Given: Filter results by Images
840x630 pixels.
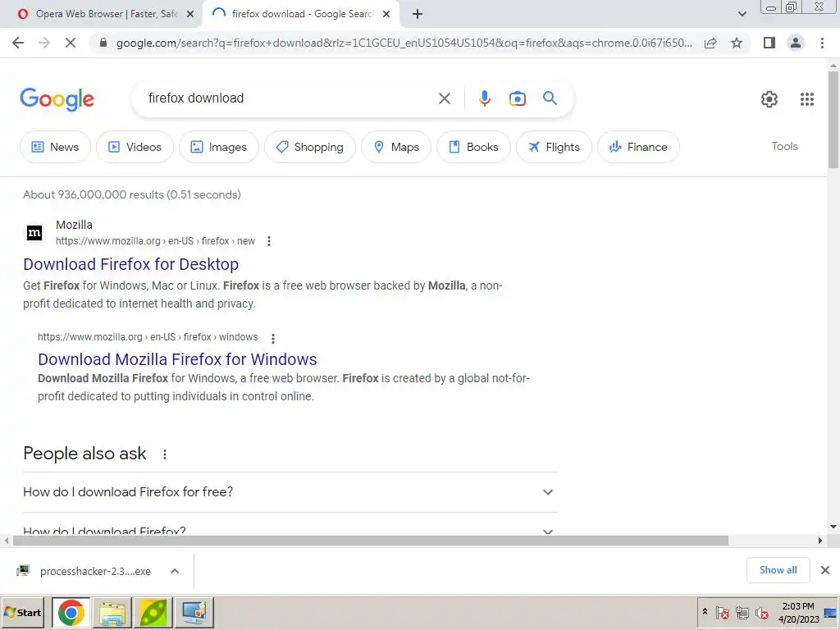Looking at the screenshot, I should click(218, 147).
